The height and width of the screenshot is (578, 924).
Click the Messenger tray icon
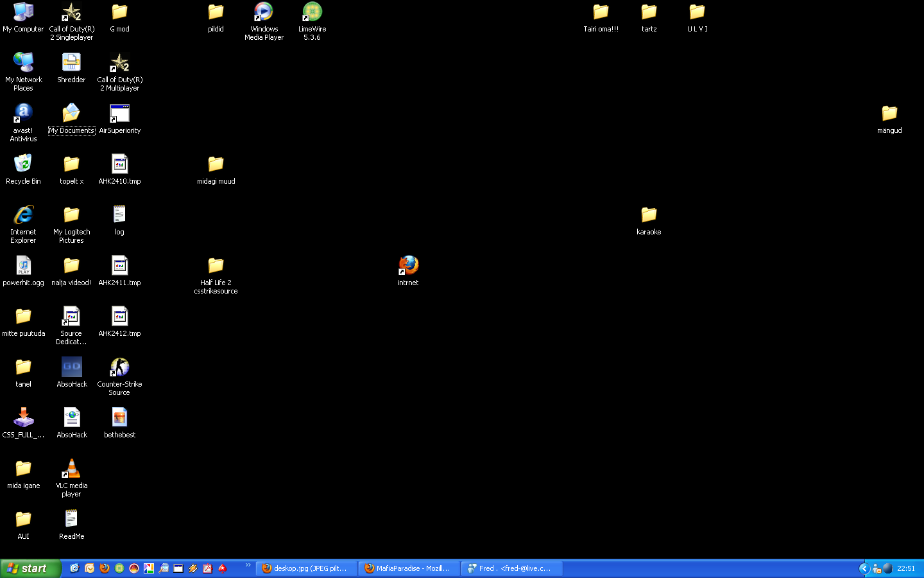point(877,568)
